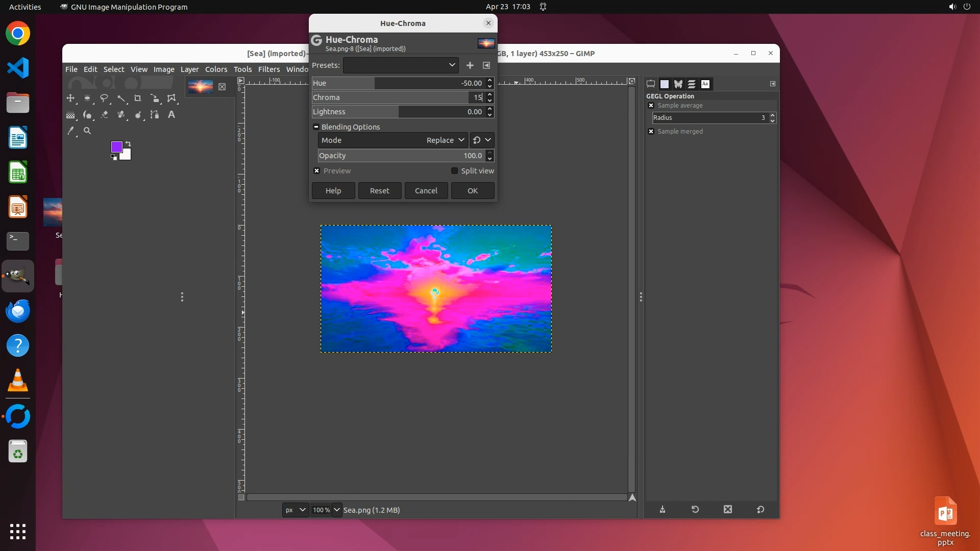The width and height of the screenshot is (980, 551).
Task: Collapse the Blending Options section
Action: [316, 127]
